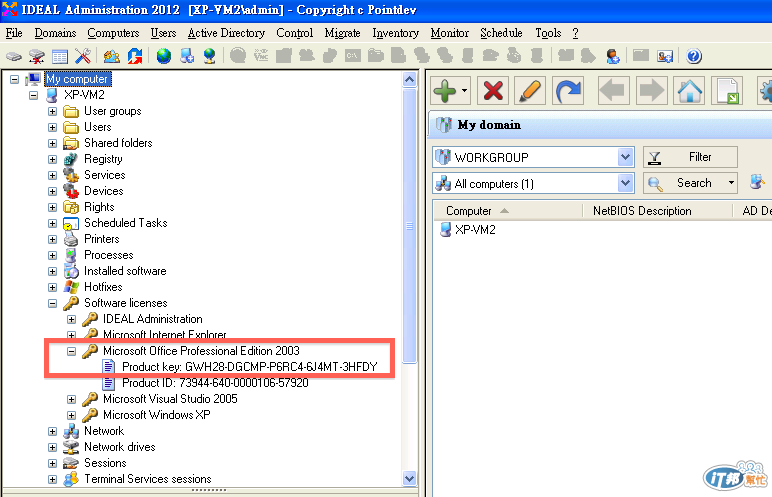Open the All computers (1) dropdown
This screenshot has width=772, height=497.
tap(625, 183)
